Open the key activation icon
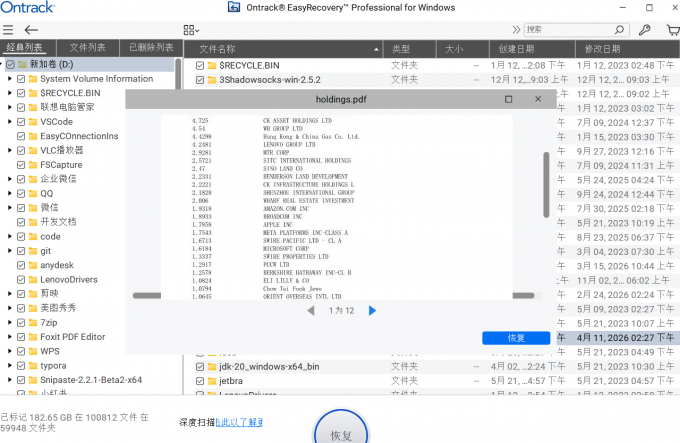680x443 pixels. 644,29
